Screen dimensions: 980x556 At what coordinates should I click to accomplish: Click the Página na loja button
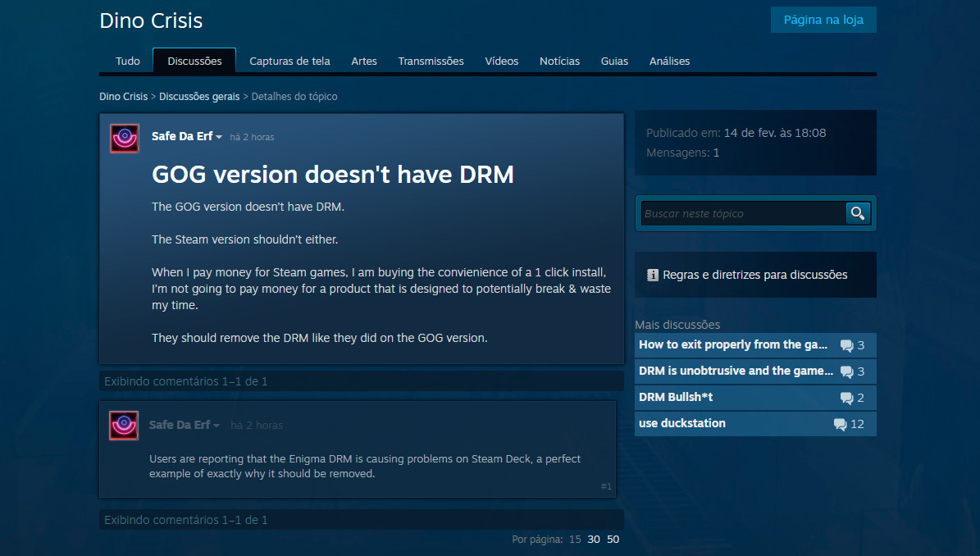pyautogui.click(x=823, y=20)
